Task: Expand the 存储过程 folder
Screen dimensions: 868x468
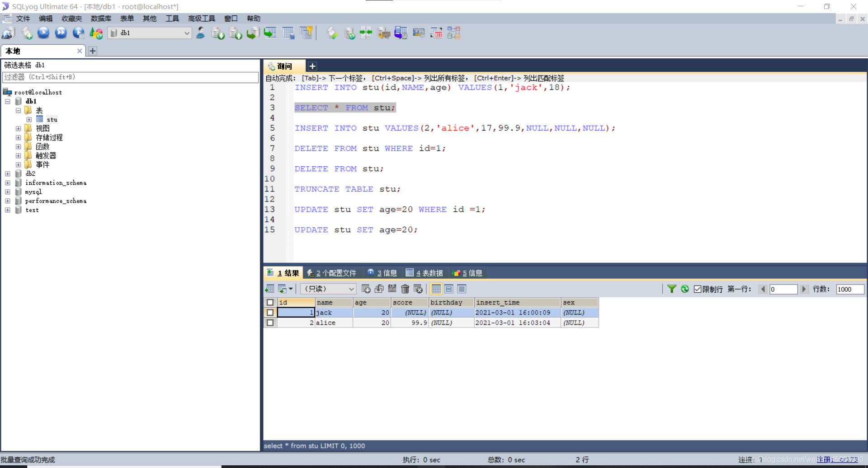Action: [19, 138]
